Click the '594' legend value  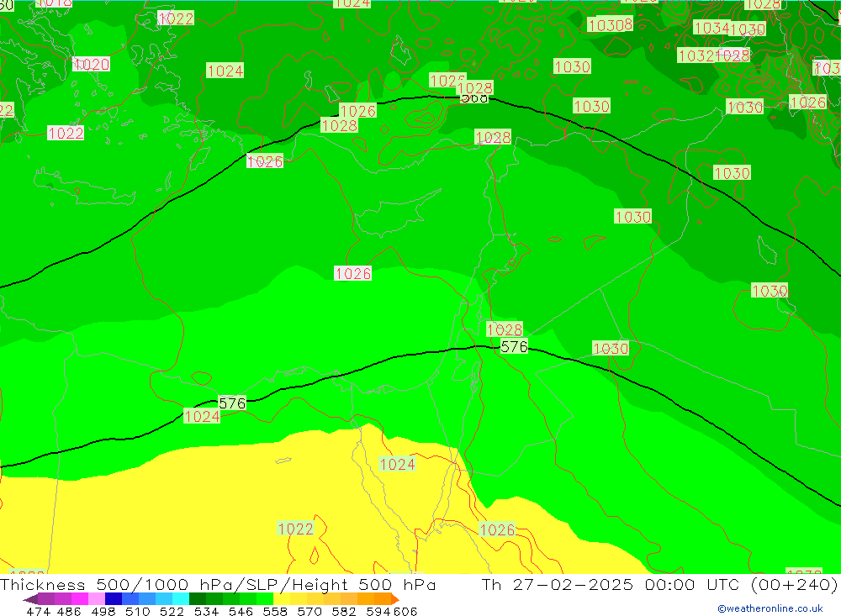coord(378,611)
